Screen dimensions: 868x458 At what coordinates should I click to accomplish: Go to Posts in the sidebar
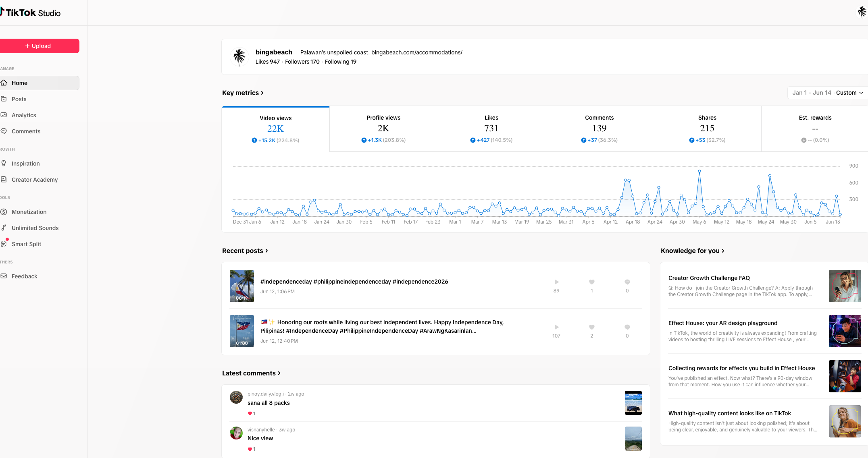39,99
